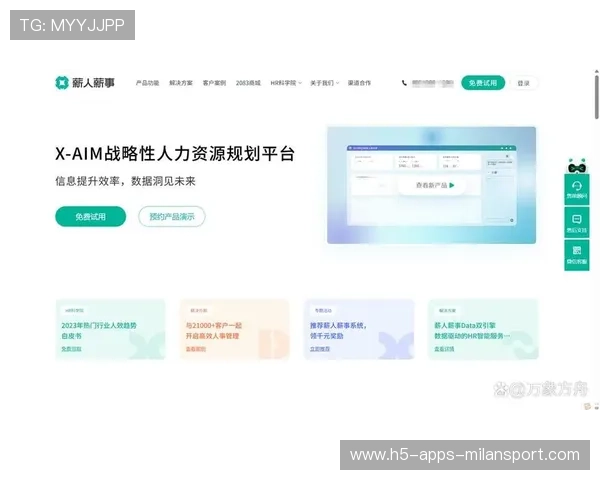Click the 预约产品演示 button

172,217
